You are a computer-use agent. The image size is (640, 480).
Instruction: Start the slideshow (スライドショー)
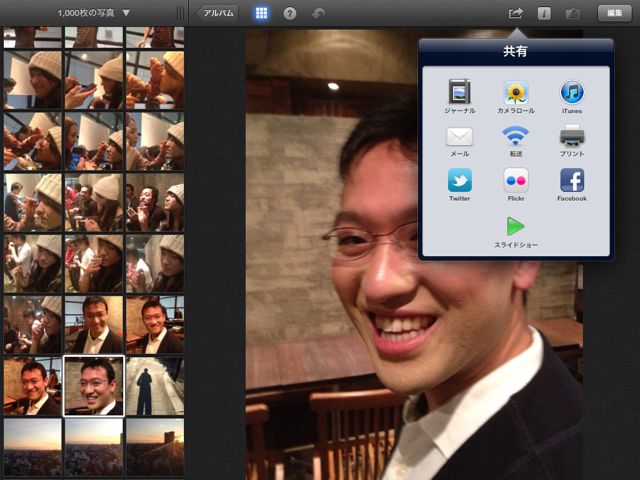516,233
